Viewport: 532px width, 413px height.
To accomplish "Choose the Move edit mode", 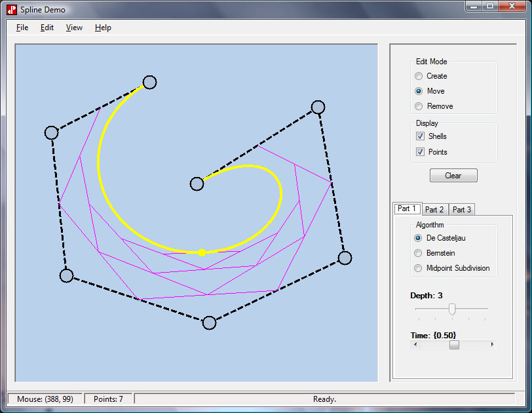I will (x=419, y=91).
